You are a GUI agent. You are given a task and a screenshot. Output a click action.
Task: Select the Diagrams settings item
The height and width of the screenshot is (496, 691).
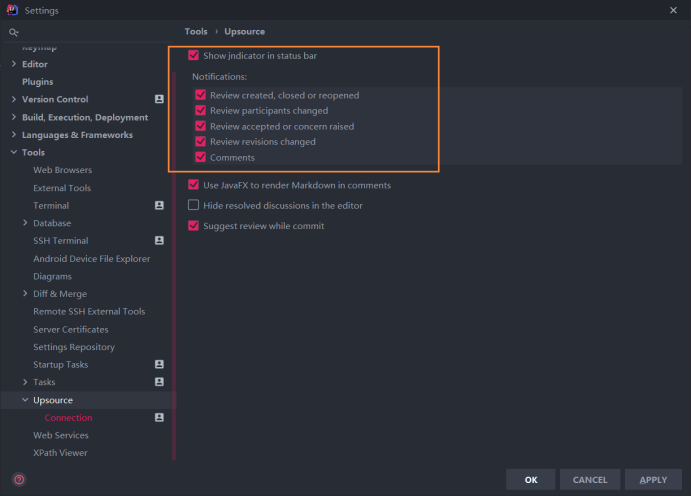[x=52, y=277]
